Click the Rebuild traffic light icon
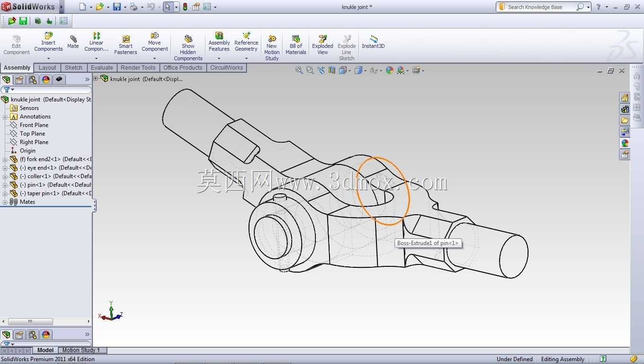Viewport: 644px width, 364px height. click(x=185, y=7)
